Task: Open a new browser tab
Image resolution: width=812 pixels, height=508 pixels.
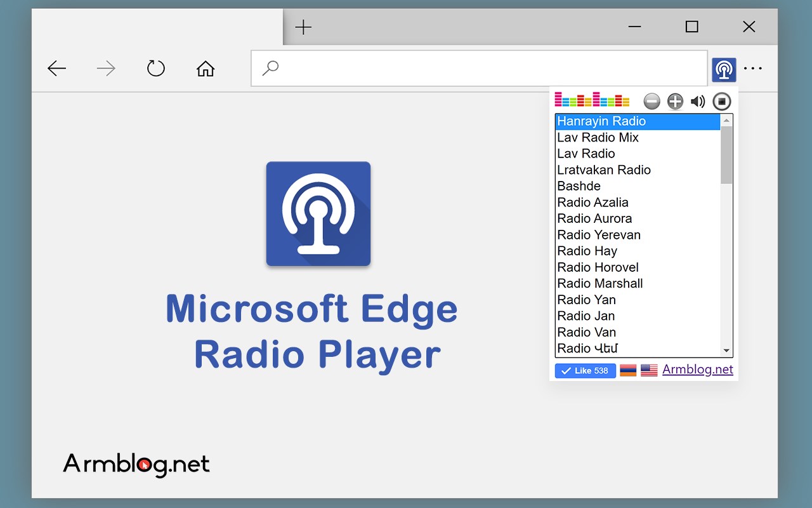Action: 304,27
